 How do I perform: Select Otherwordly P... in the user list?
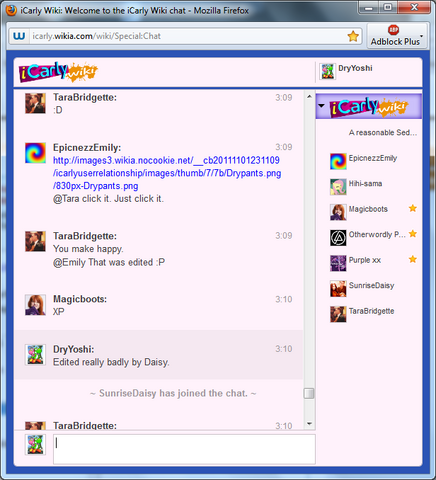click(x=377, y=234)
